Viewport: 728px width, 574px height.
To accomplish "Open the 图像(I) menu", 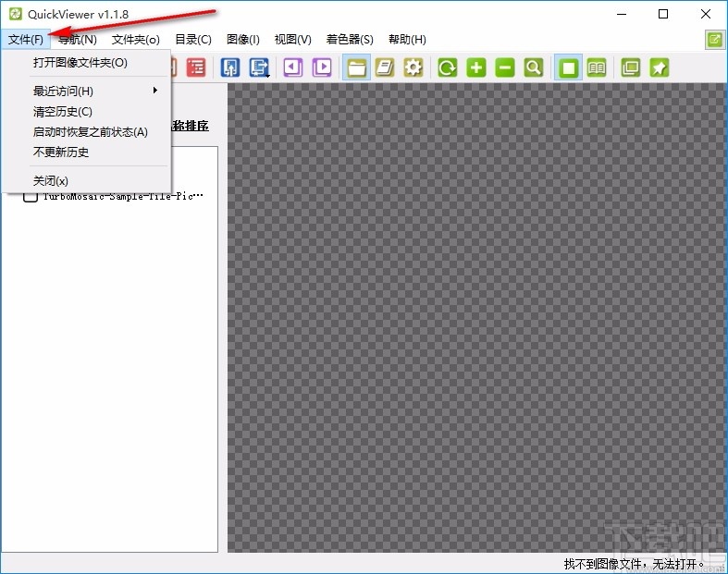I will click(243, 40).
